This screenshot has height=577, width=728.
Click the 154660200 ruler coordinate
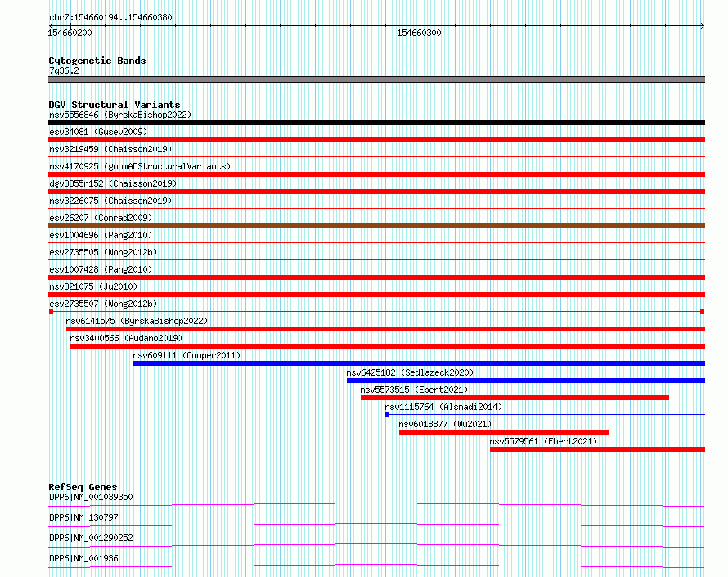coord(70,33)
